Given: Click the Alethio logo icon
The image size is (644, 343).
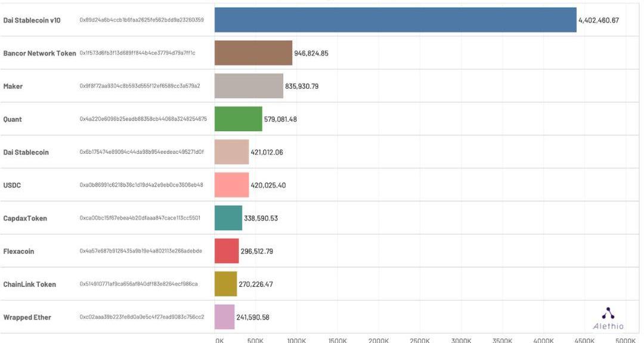Looking at the screenshot, I should click(x=608, y=313).
